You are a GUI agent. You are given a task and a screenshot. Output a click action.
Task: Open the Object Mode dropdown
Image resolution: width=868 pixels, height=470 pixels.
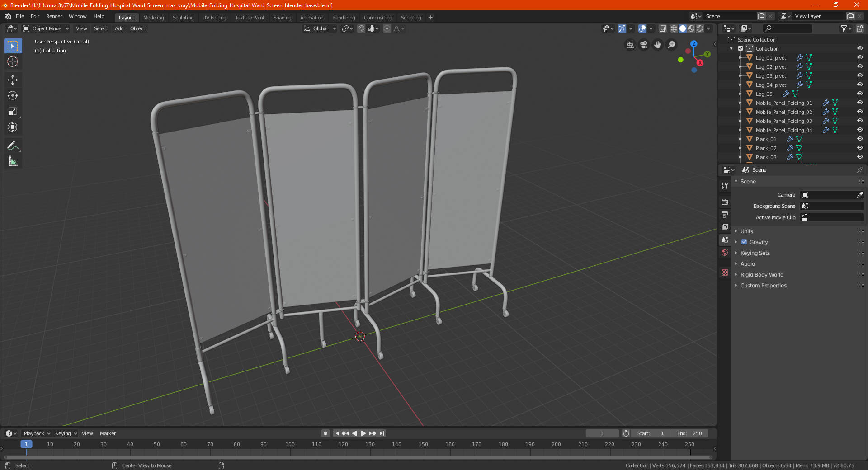tap(46, 28)
